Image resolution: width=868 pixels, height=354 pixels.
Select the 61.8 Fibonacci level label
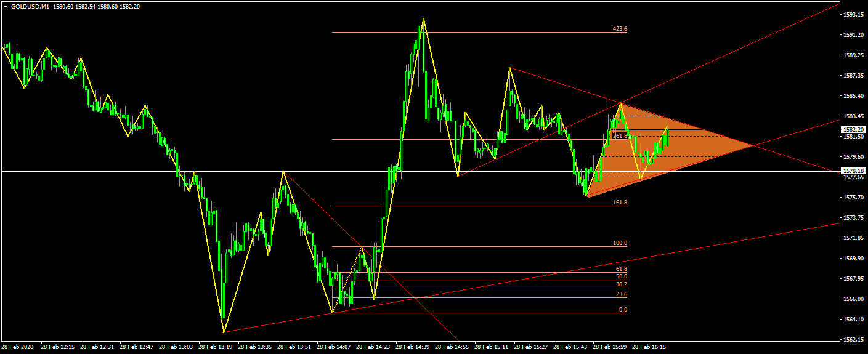622,269
